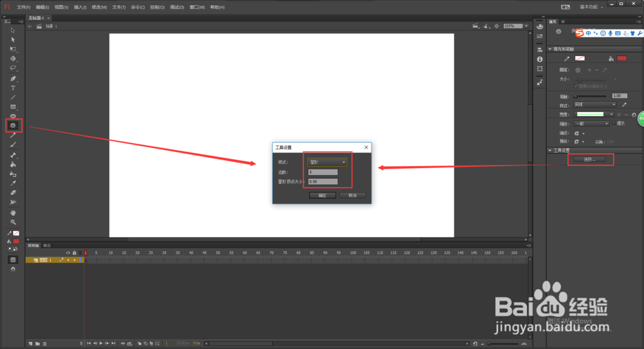Image resolution: width=644 pixels, height=349 pixels.
Task: Open the style dropdown in tool settings dialog
Action: tap(327, 162)
